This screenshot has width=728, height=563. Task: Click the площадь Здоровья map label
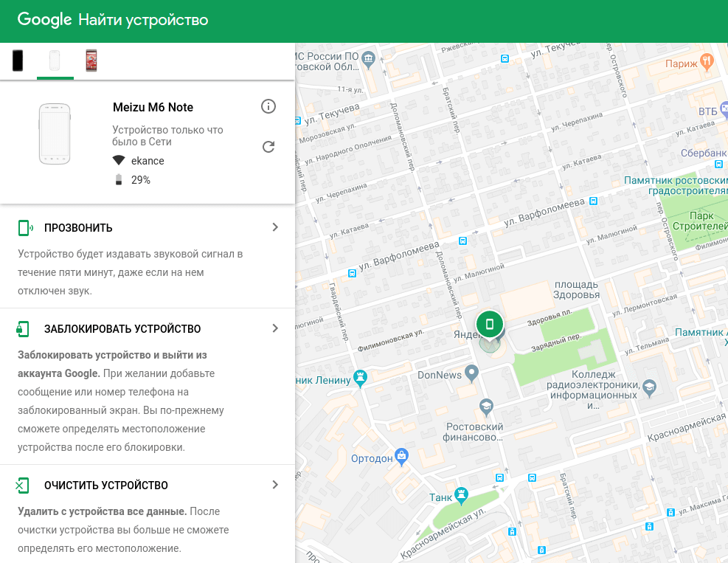(x=577, y=289)
